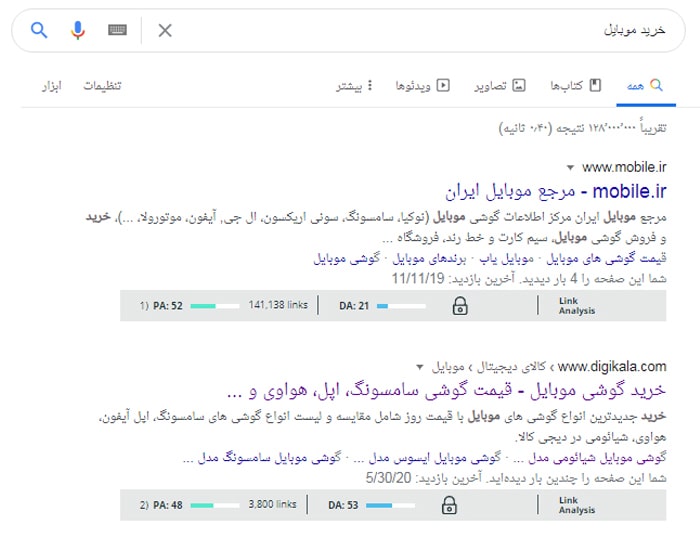The width and height of the screenshot is (700, 546).
Task: Click the DA: 21 progress bar
Action: 401,306
